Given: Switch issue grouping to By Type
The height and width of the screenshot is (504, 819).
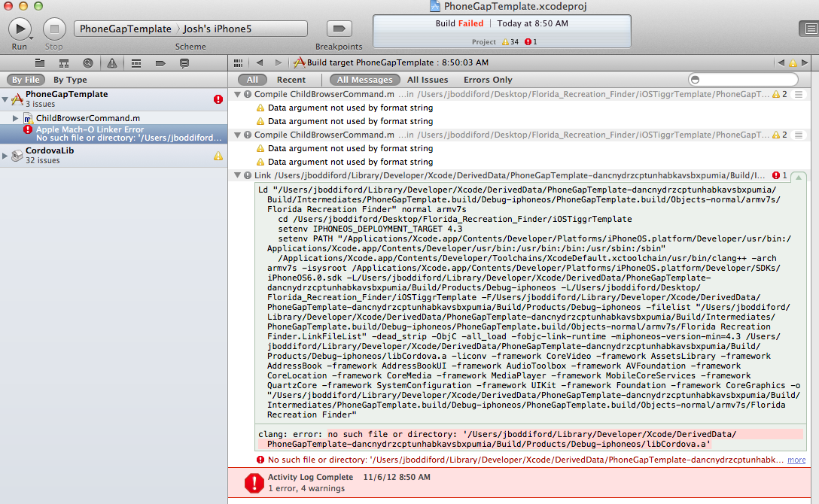Looking at the screenshot, I should pyautogui.click(x=70, y=80).
